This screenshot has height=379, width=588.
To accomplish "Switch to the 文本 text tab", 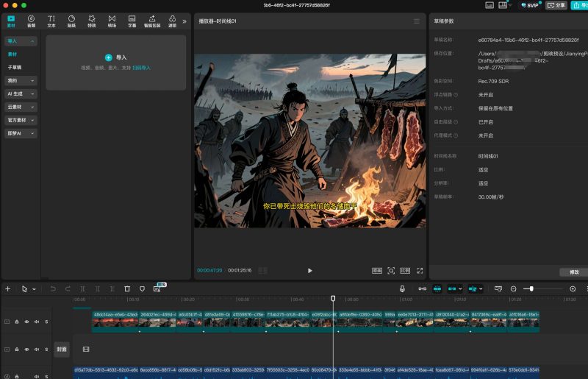I will coord(51,21).
